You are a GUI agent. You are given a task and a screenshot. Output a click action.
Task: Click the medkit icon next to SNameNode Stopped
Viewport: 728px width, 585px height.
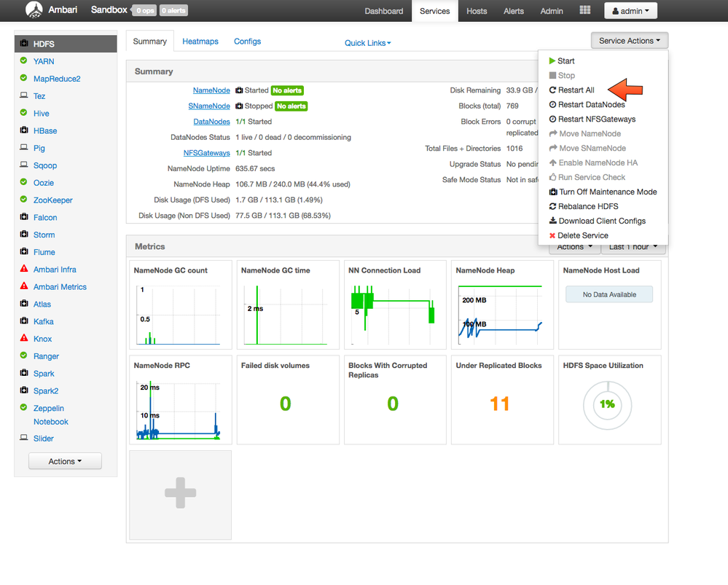pos(239,106)
